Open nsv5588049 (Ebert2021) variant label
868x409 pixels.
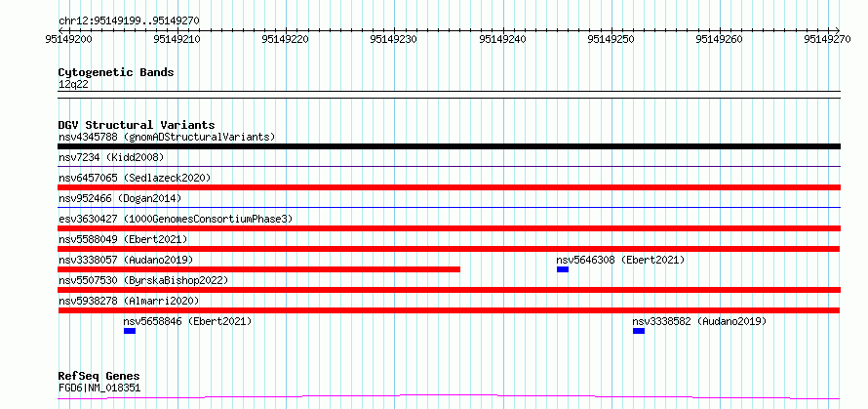(x=123, y=239)
